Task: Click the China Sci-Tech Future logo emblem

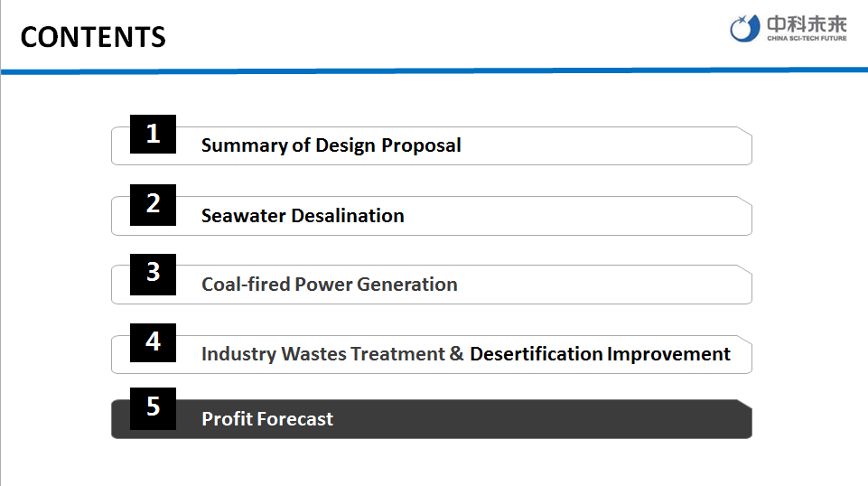Action: coord(745,29)
